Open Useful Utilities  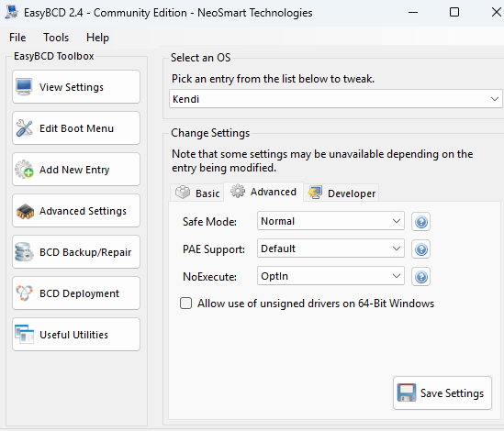tap(76, 335)
